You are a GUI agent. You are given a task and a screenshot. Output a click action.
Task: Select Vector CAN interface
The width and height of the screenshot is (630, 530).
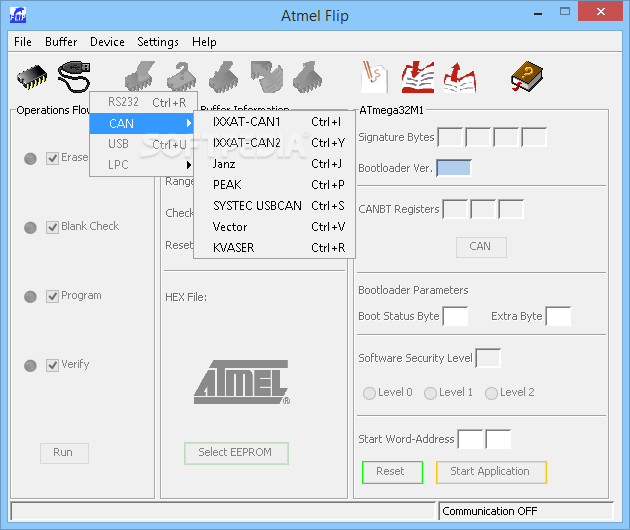point(274,227)
